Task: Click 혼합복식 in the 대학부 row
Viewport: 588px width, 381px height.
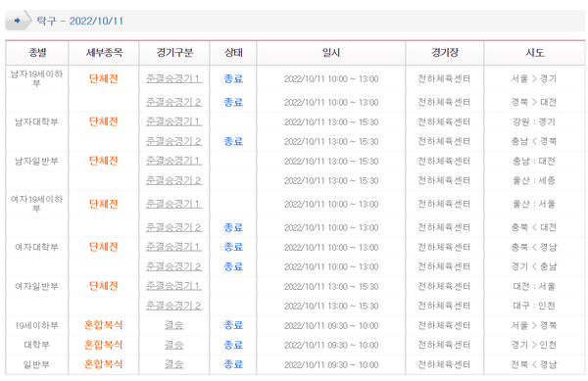Action: [104, 345]
